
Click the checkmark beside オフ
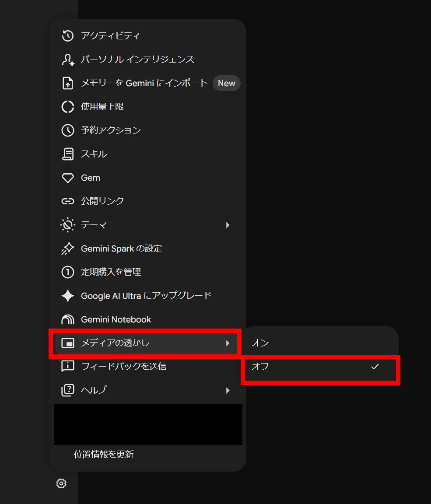click(x=375, y=367)
